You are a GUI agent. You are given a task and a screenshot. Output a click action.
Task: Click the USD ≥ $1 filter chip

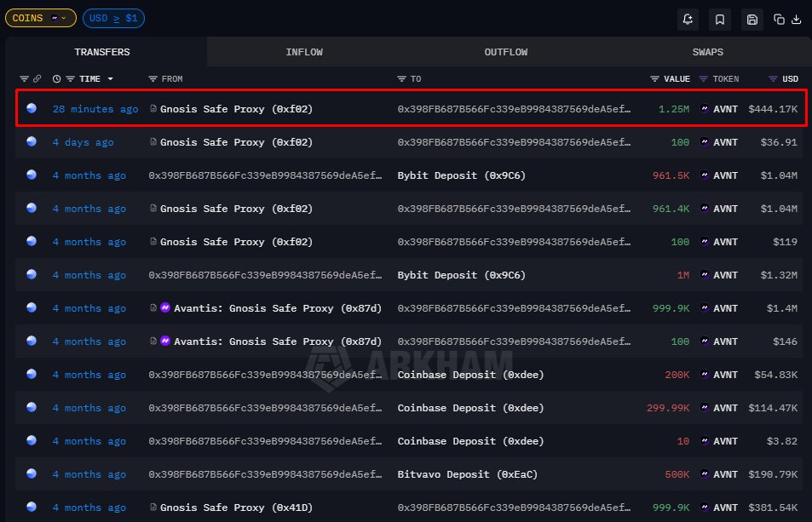point(113,18)
